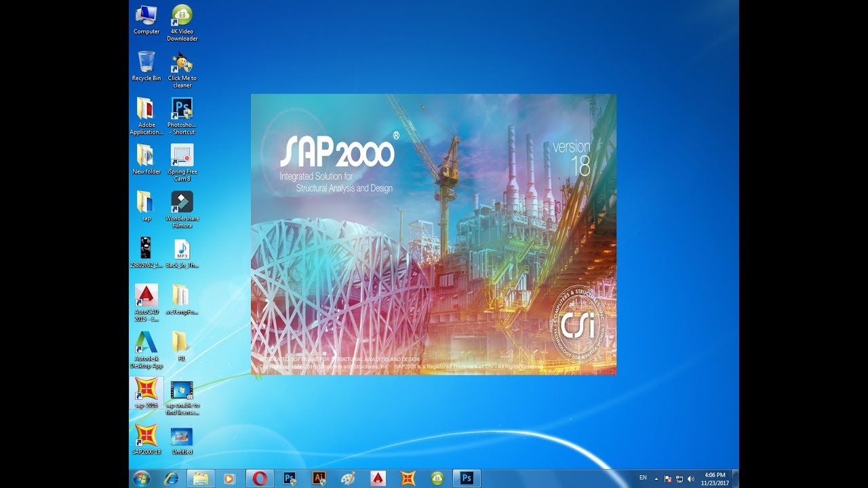Screen dimensions: 868x488
Task: Open Windows Explorer from taskbar
Action: tap(201, 478)
